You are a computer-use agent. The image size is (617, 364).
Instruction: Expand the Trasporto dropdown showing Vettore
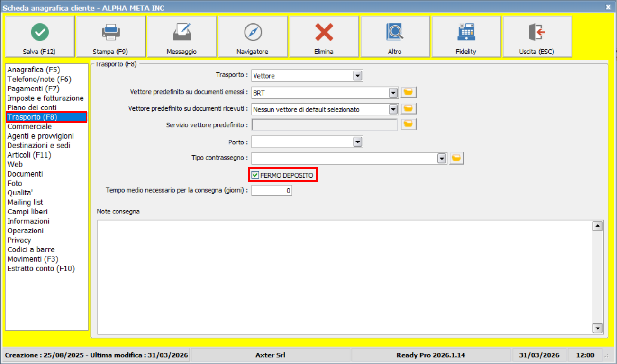(x=358, y=75)
